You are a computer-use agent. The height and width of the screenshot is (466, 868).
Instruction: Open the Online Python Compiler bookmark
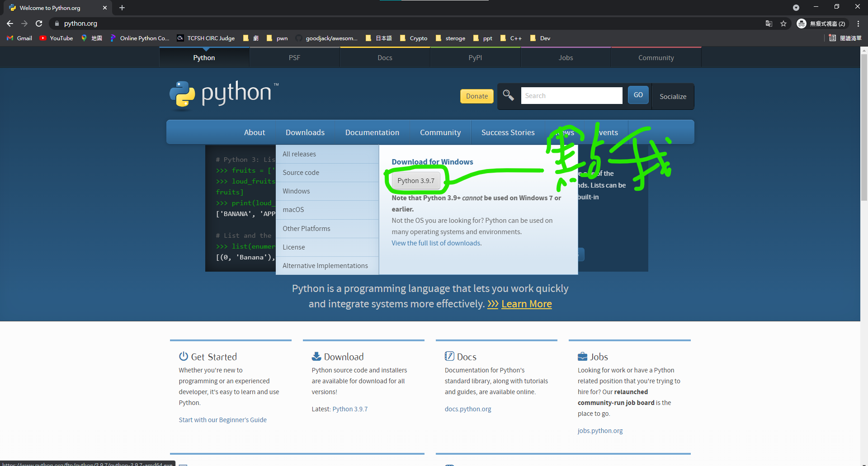click(140, 38)
